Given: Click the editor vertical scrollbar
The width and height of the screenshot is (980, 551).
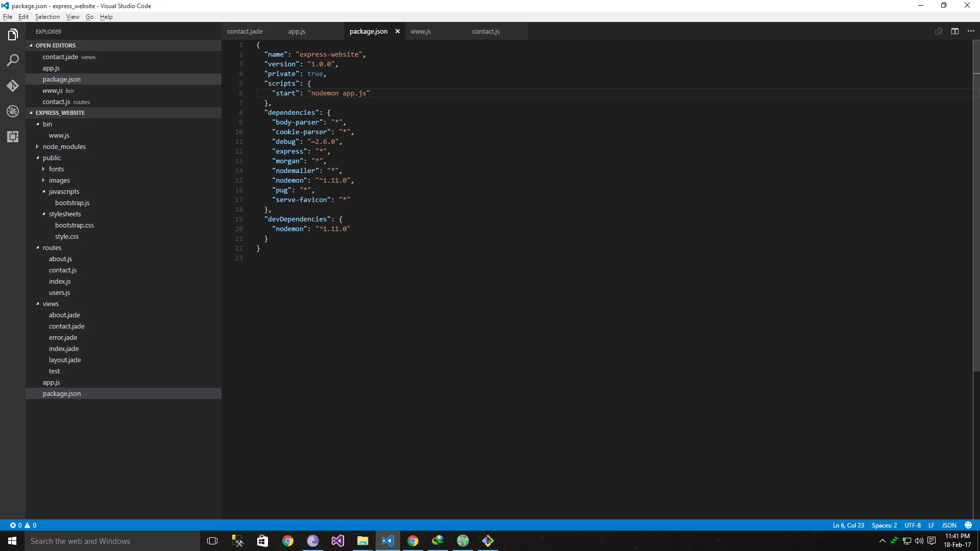Looking at the screenshot, I should (976, 204).
